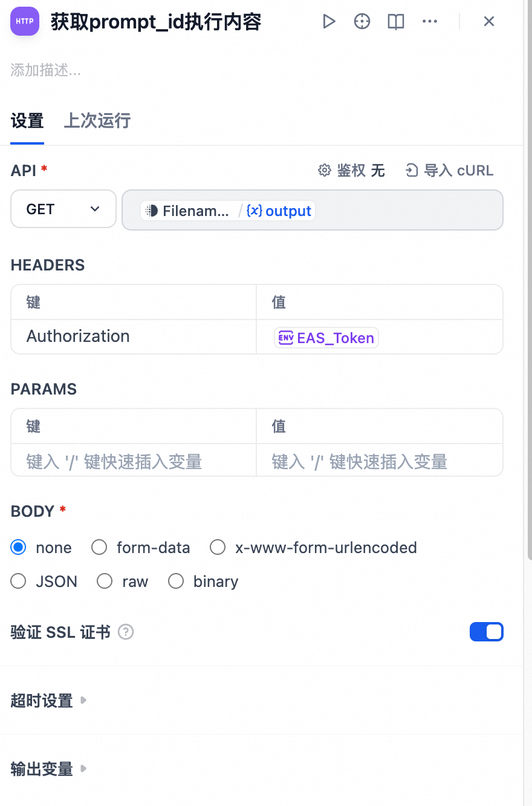Open the three-dots more options menu
The image size is (532, 806).
(x=430, y=22)
